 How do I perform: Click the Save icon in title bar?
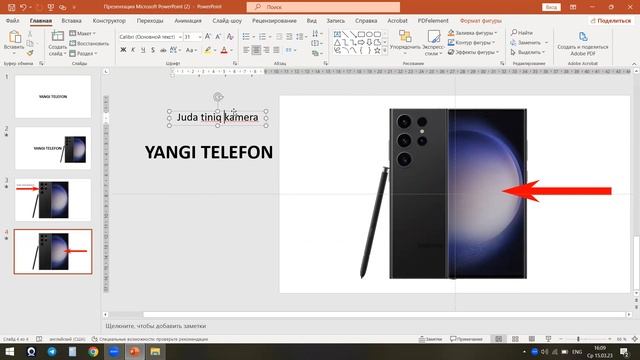11,7
